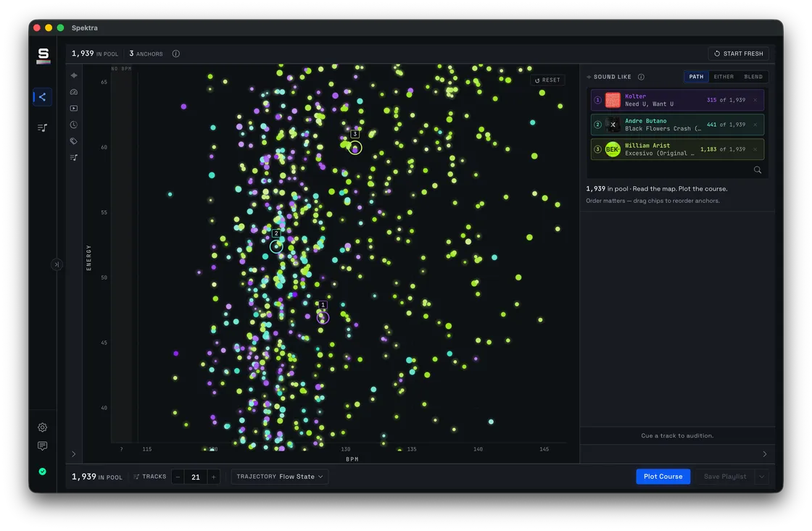Viewport: 812px width, 531px height.
Task: Collapse the sidebar using the edge handle
Action: [57, 264]
